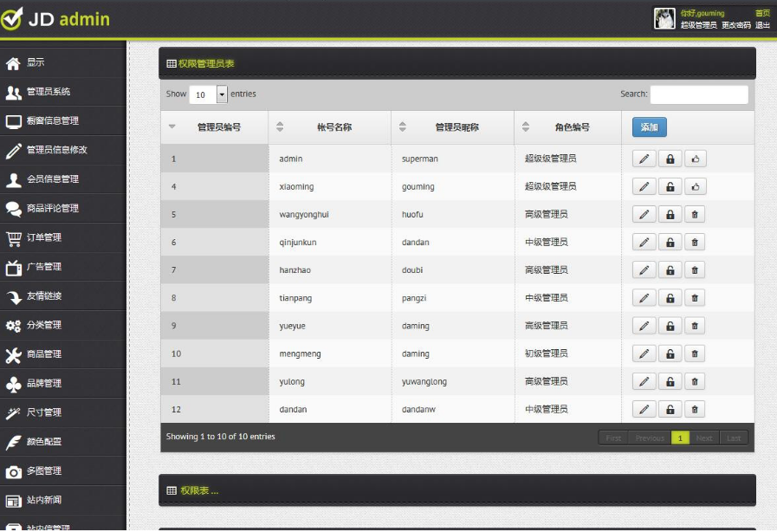Sort by 管理员编号 column

click(214, 127)
